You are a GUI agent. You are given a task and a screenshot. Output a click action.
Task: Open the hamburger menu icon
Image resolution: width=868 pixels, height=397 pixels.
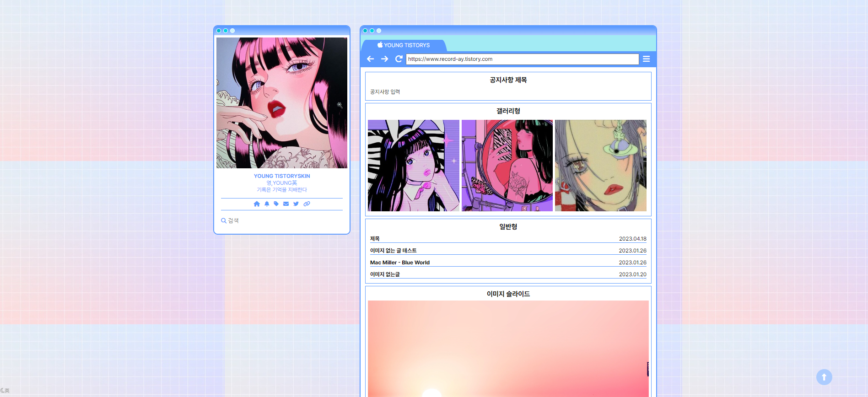pyautogui.click(x=646, y=59)
